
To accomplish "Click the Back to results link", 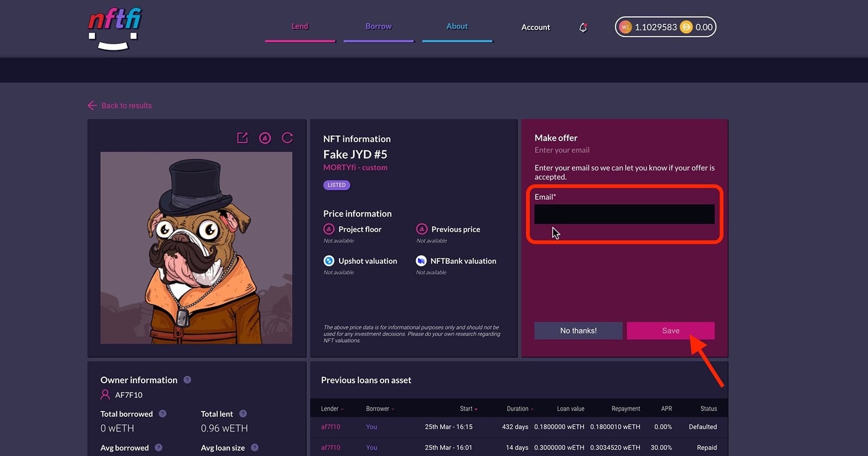I will coord(126,105).
